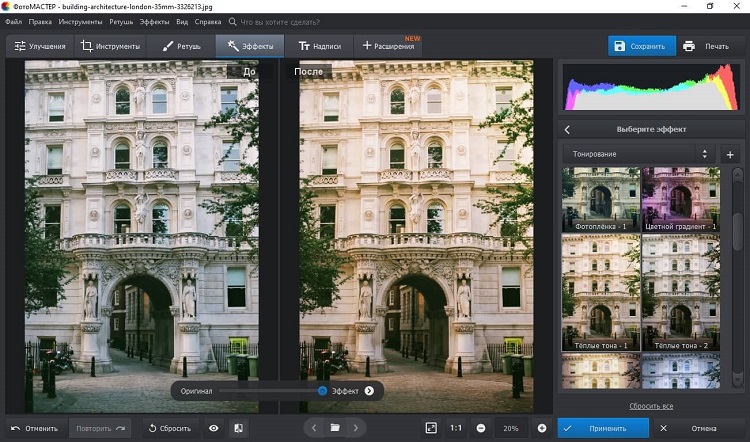Image resolution: width=750 pixels, height=442 pixels.
Task: Click the Сохранить button
Action: (x=641, y=46)
